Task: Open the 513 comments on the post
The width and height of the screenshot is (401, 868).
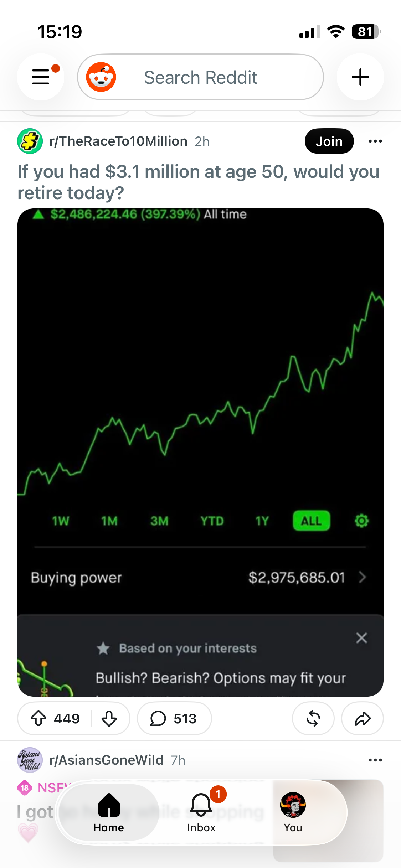Action: click(174, 718)
